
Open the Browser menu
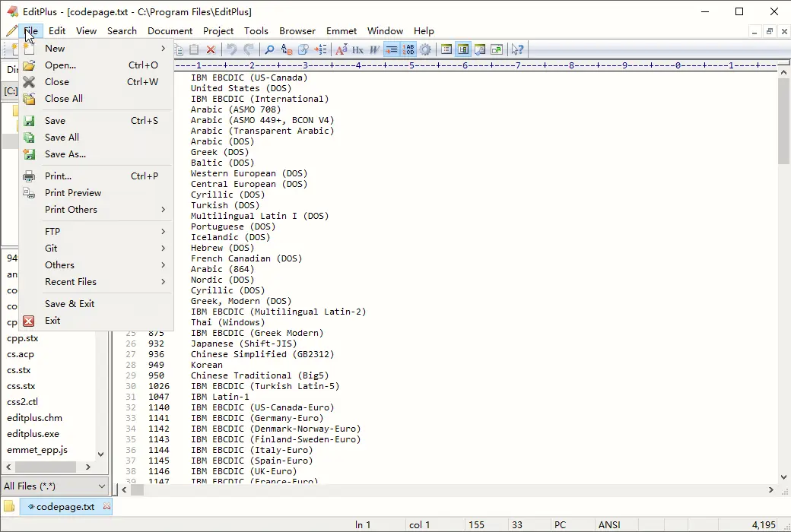(297, 30)
